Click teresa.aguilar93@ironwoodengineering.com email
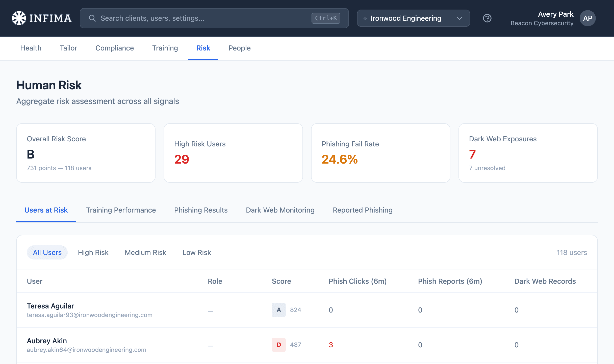This screenshot has height=364, width=614. tap(90, 315)
